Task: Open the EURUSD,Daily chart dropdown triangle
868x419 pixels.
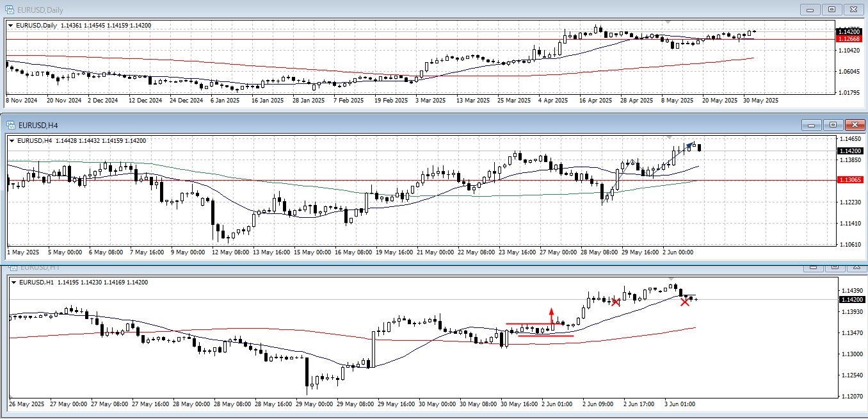Action: [11, 26]
